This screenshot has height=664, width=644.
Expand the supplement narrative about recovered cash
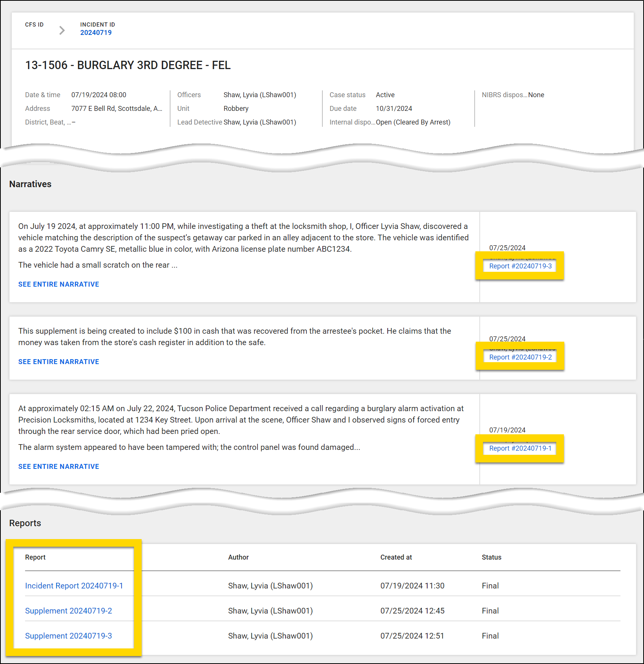pos(58,361)
